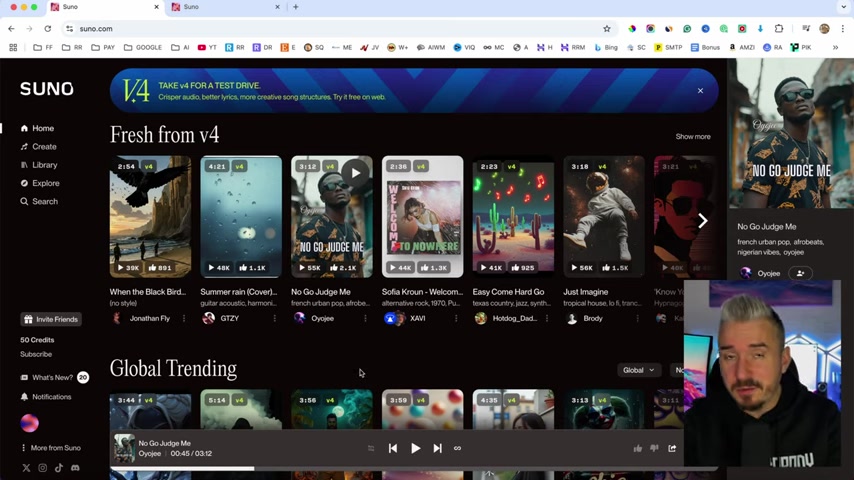The width and height of the screenshot is (854, 480).
Task: Open GTZY artist profile
Action: pyautogui.click(x=229, y=318)
